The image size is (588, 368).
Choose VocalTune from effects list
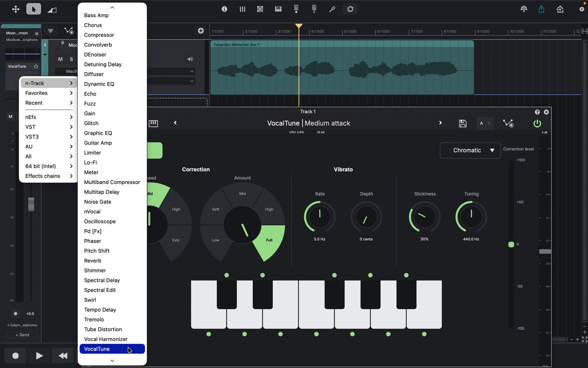(x=112, y=349)
